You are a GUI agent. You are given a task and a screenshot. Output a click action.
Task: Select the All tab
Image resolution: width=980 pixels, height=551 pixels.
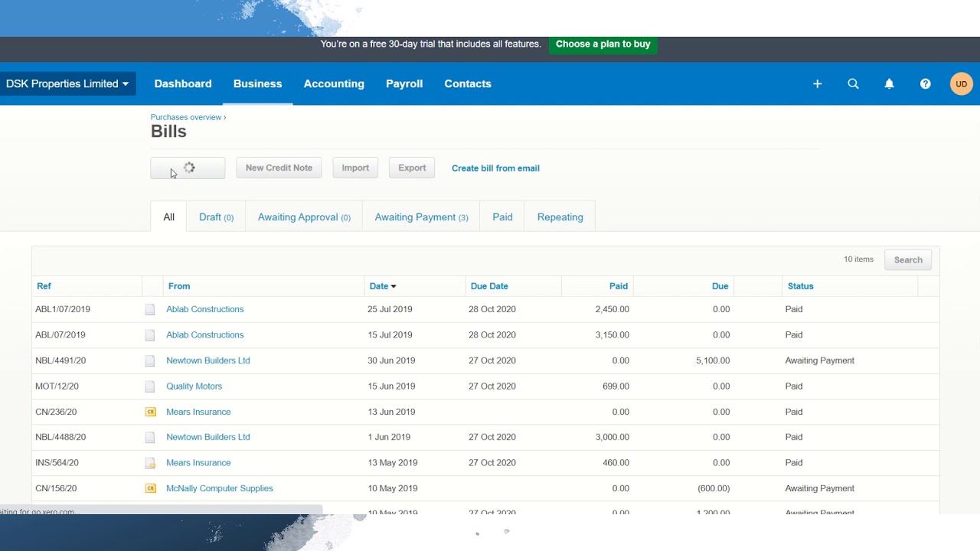[x=168, y=217]
